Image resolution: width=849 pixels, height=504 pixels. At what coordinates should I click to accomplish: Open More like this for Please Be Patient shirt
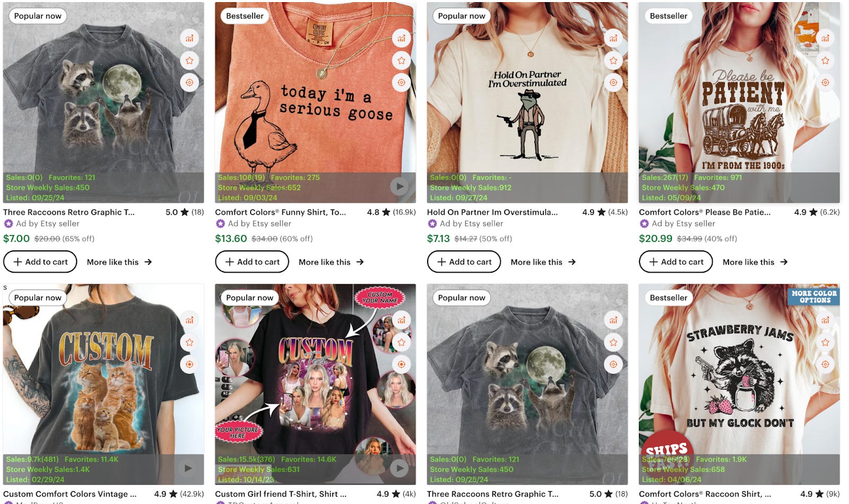[755, 262]
